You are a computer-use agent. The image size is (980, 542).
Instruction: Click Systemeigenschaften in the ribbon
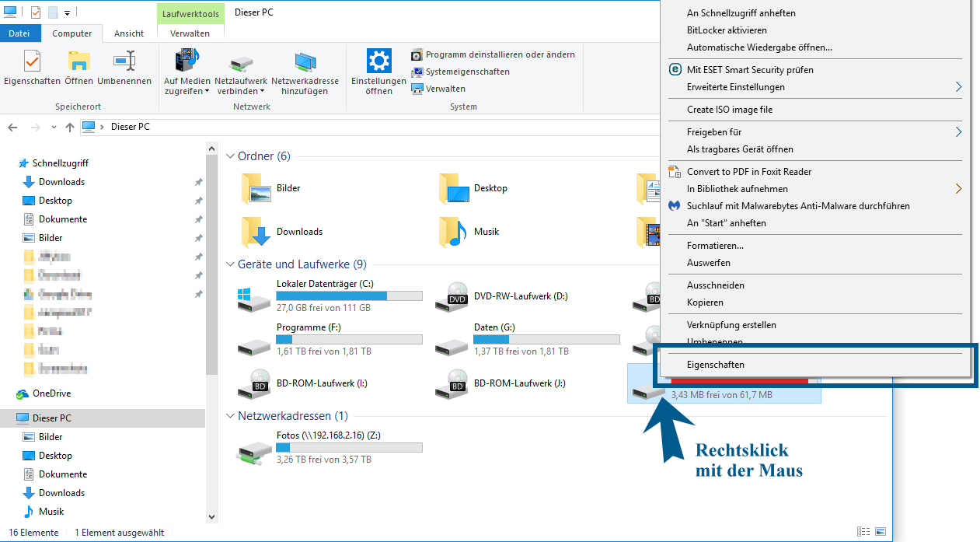(461, 72)
